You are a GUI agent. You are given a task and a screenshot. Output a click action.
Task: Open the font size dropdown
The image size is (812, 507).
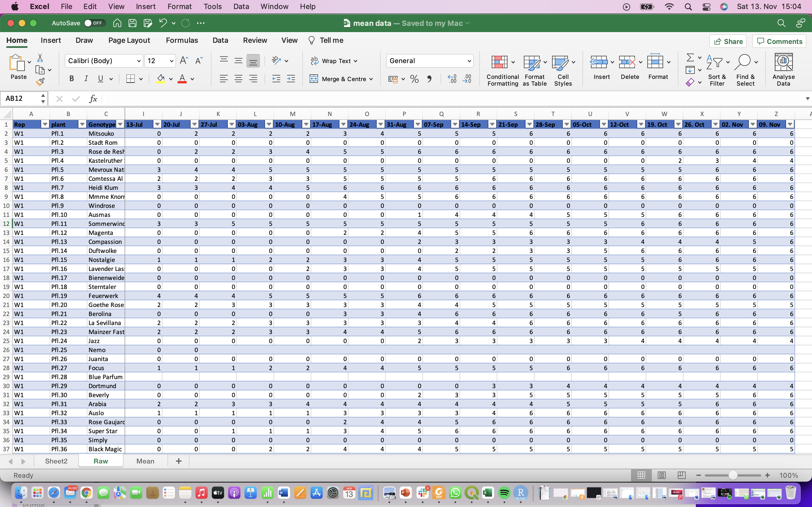pos(171,61)
